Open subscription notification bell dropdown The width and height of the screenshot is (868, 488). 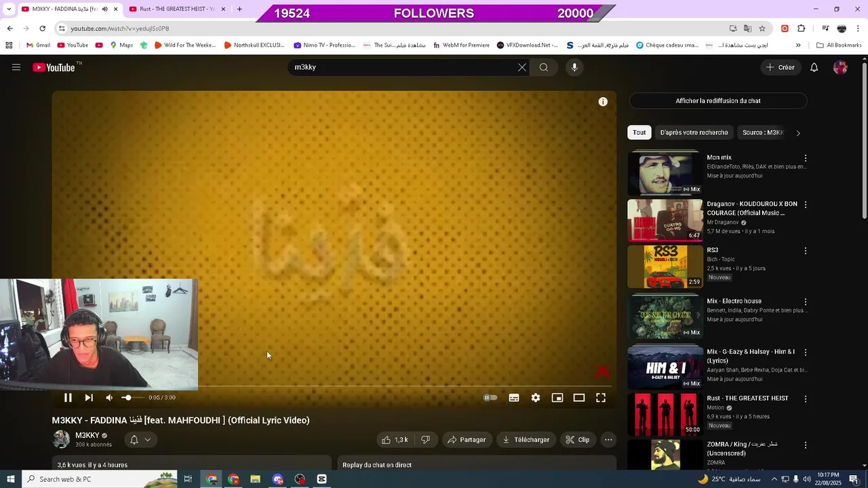coord(140,440)
